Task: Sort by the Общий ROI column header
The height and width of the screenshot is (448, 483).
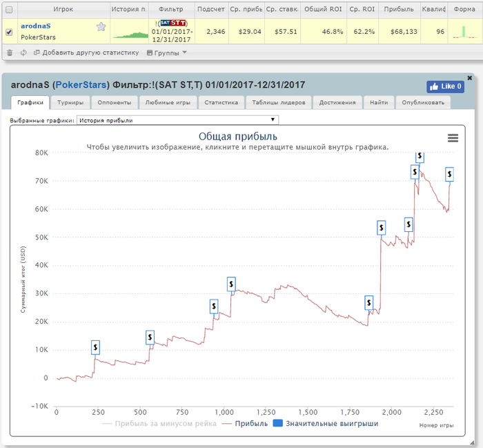Action: (x=323, y=9)
